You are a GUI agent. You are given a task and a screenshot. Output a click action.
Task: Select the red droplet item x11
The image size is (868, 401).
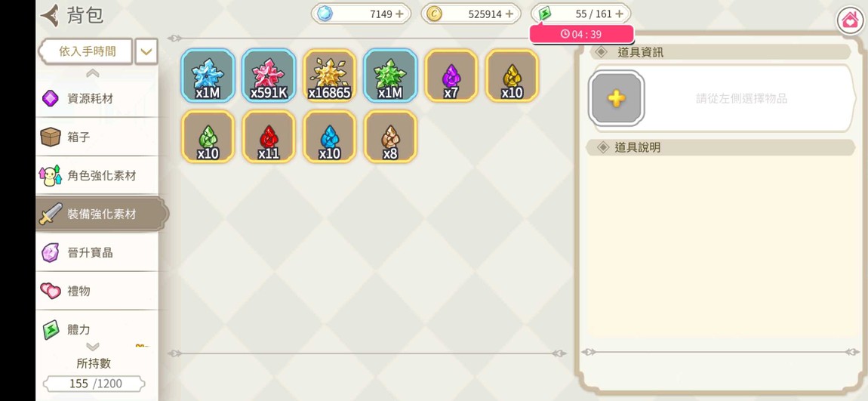pyautogui.click(x=269, y=137)
